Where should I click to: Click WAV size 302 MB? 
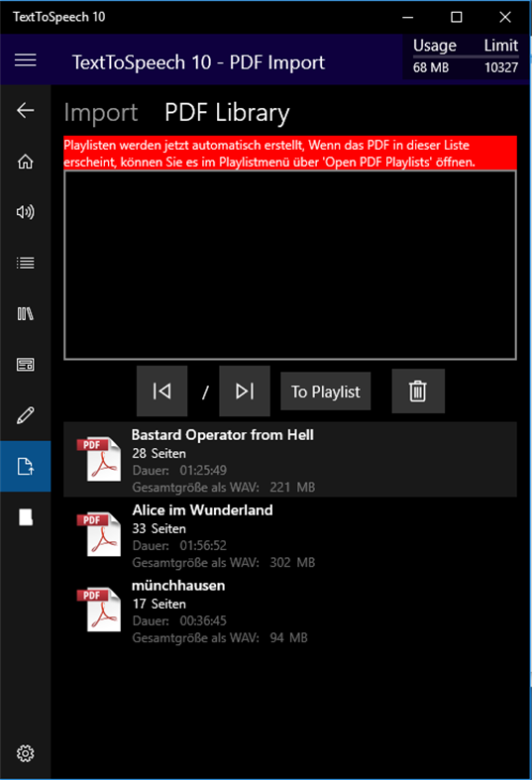point(292,563)
